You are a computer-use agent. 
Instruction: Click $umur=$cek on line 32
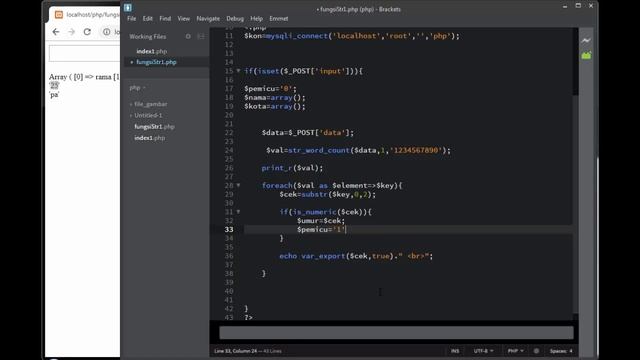point(321,221)
